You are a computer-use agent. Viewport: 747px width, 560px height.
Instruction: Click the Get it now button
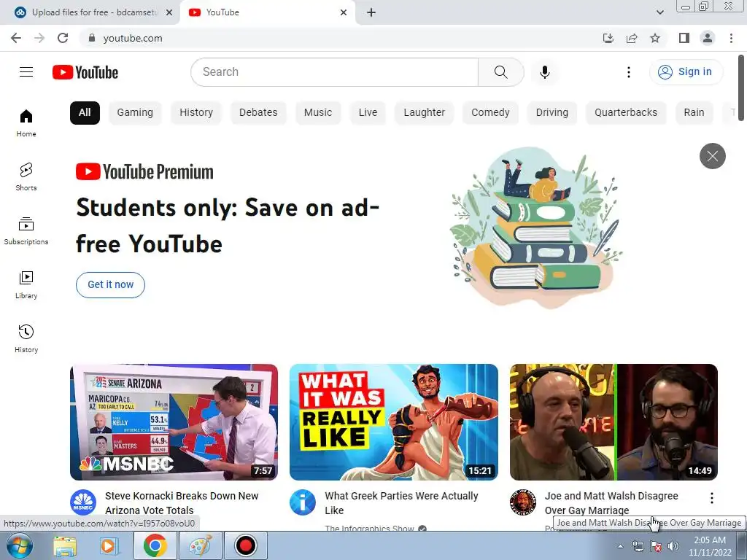click(x=110, y=285)
